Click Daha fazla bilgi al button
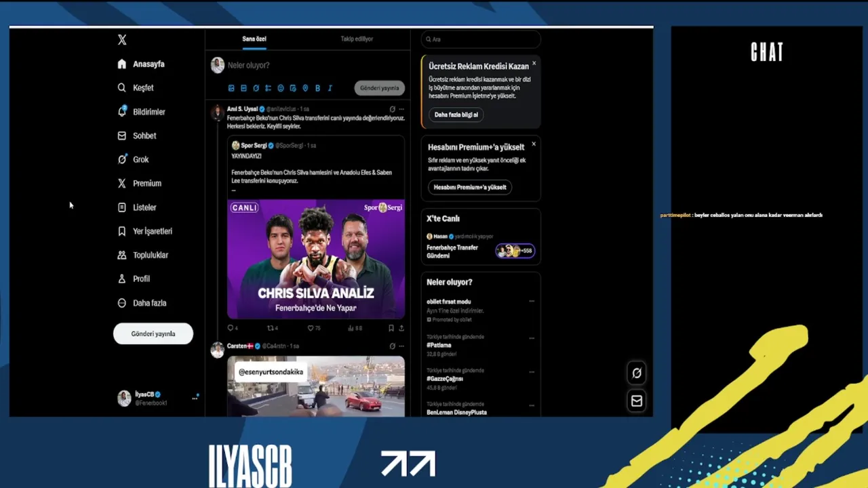Image resolution: width=868 pixels, height=488 pixels. coord(456,115)
